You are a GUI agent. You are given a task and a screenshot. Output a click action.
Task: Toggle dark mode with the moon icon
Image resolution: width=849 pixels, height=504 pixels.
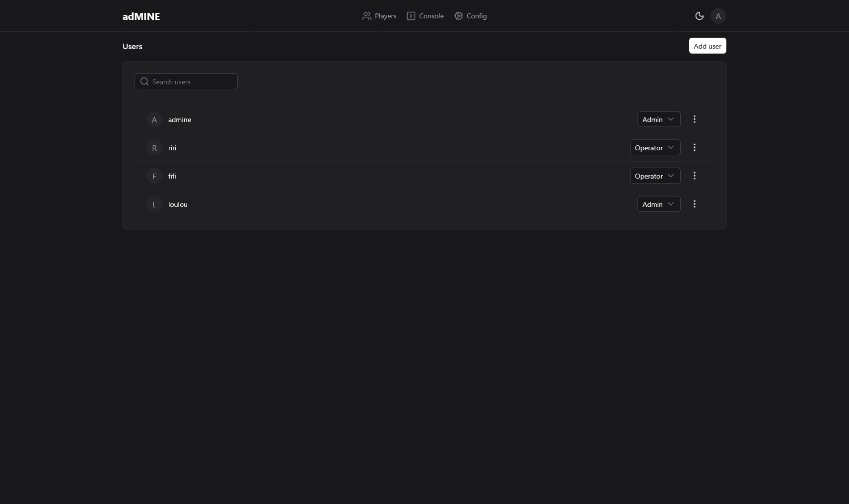[699, 16]
